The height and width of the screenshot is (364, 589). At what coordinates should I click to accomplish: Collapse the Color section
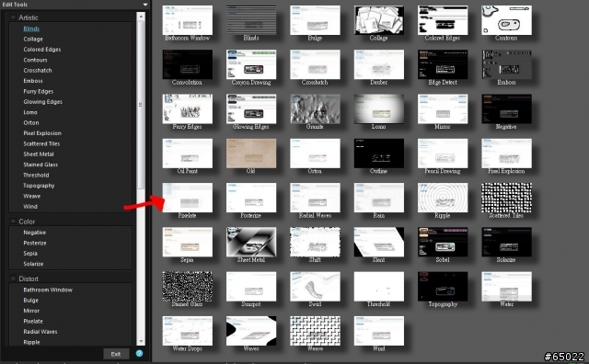point(13,222)
